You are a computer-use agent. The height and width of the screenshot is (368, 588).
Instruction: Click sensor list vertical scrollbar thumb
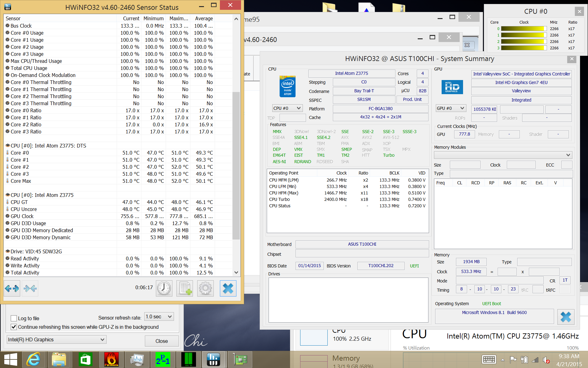[x=236, y=166]
